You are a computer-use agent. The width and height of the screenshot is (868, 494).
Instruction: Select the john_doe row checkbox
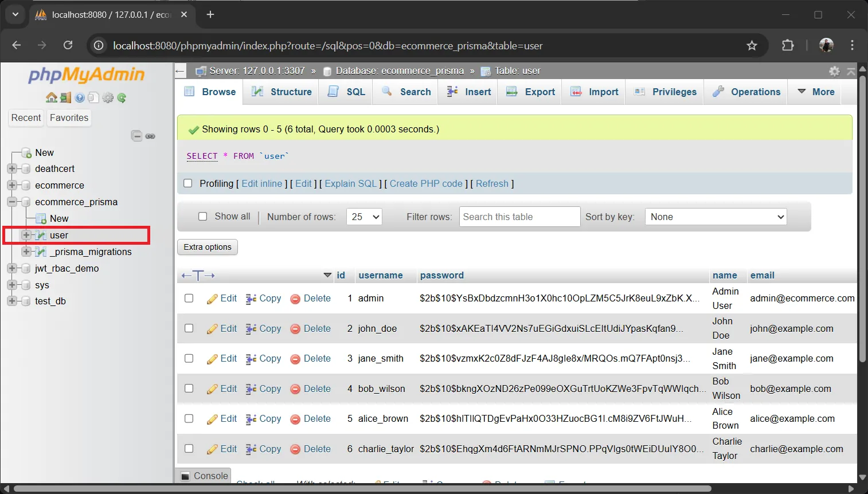189,328
